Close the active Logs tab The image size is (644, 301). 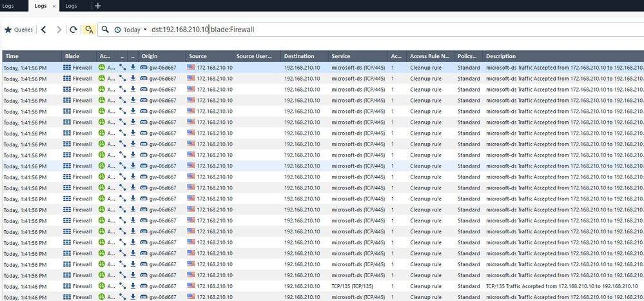coord(54,6)
